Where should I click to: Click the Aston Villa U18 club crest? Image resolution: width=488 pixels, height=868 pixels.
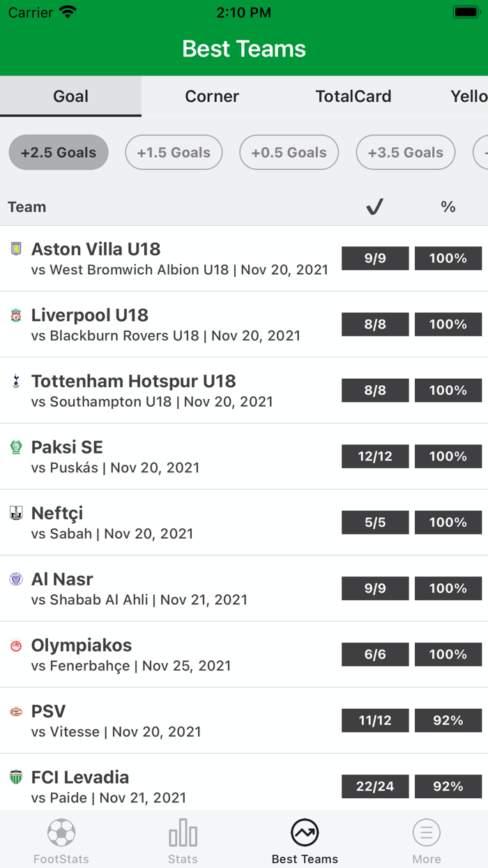tap(14, 250)
